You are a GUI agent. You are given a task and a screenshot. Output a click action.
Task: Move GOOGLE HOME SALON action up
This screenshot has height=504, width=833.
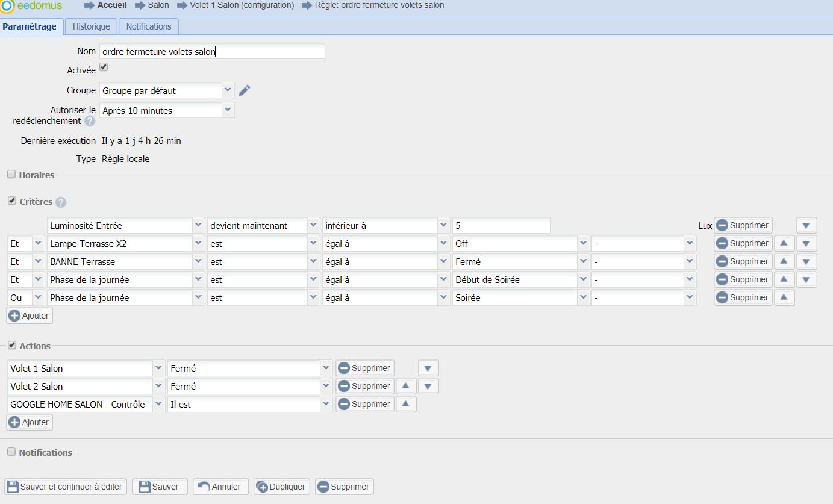click(x=406, y=404)
